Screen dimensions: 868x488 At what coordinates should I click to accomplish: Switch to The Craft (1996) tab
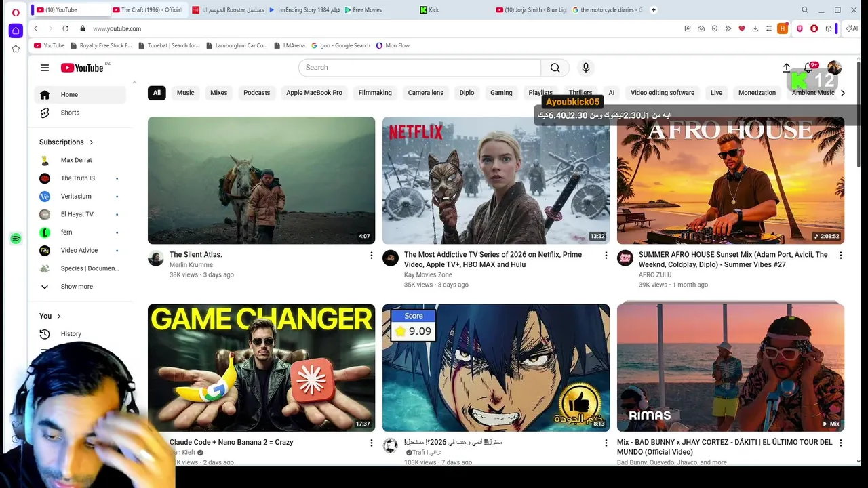150,10
